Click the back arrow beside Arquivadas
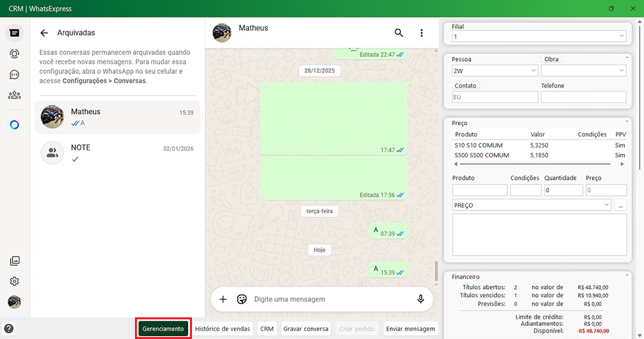This screenshot has height=339, width=644. [45, 33]
